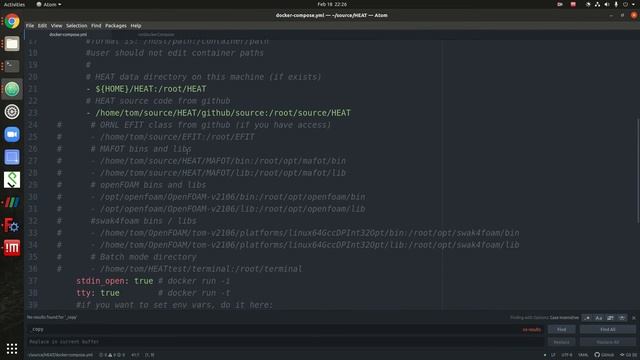Click the '#swak4foam bins / libs' comment
This screenshot has width=640, height=360.
(x=143, y=221)
